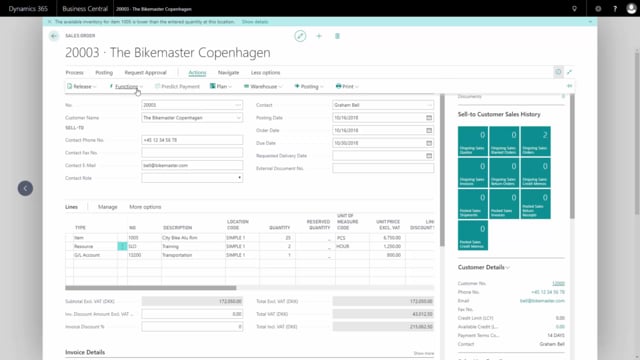Image resolution: width=640 pixels, height=360 pixels.
Task: Open the Order Date calendar picker
Action: (x=429, y=130)
